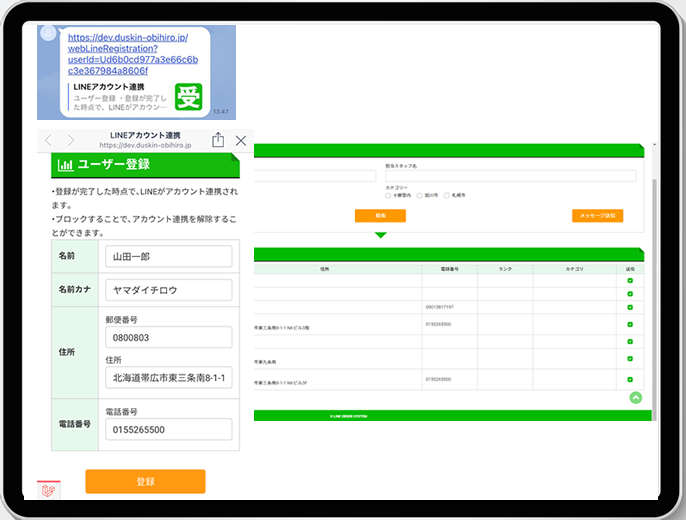The height and width of the screenshot is (520, 686).
Task: Click the 13:47 message timestamp
Action: click(221, 112)
